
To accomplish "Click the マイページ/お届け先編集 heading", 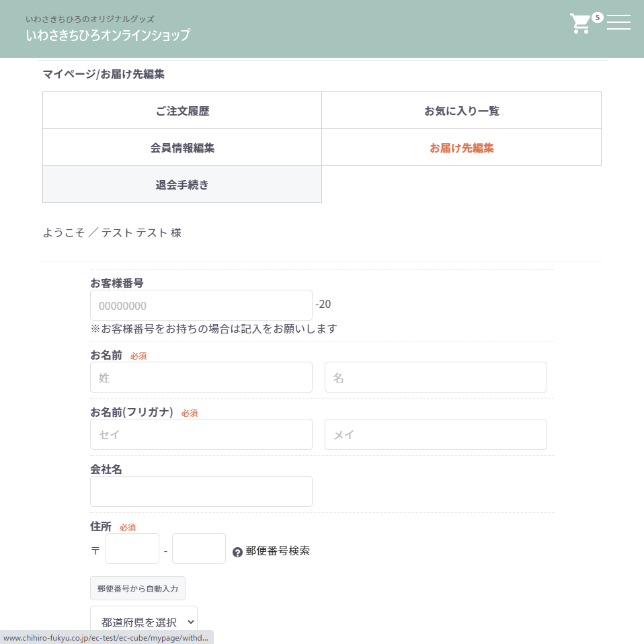I will 104,74.
